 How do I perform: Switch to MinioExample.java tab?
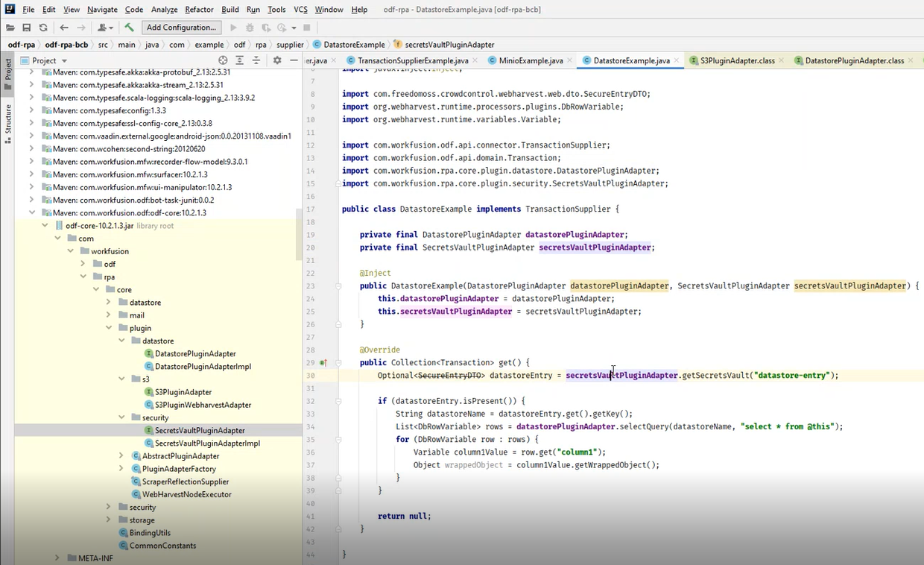pyautogui.click(x=530, y=60)
